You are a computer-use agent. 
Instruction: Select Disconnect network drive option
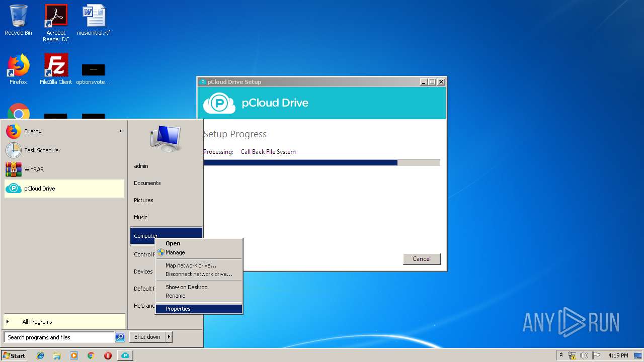pos(199,274)
